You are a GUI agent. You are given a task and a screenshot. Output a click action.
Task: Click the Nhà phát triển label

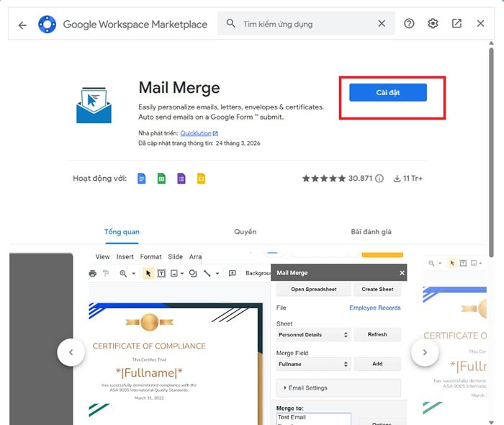[x=158, y=133]
